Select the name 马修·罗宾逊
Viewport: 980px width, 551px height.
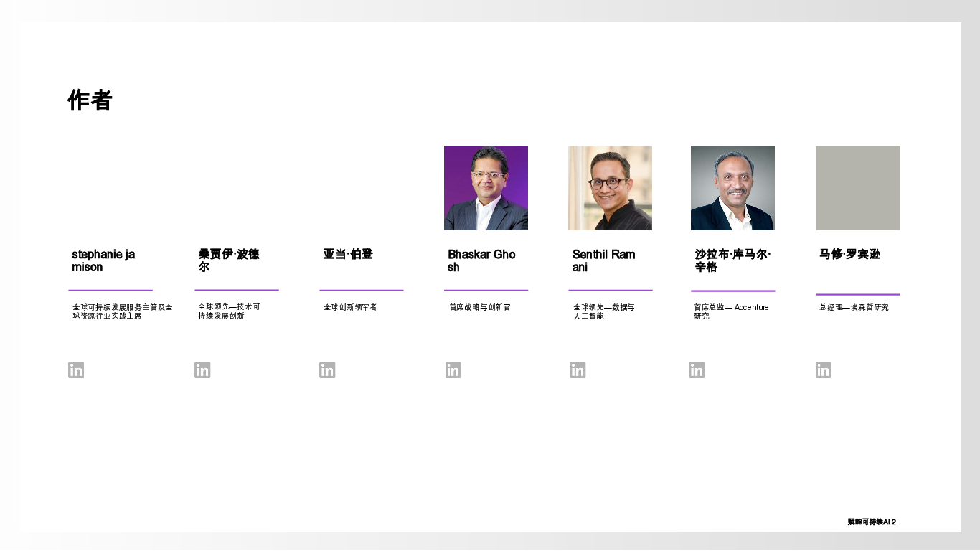(850, 254)
